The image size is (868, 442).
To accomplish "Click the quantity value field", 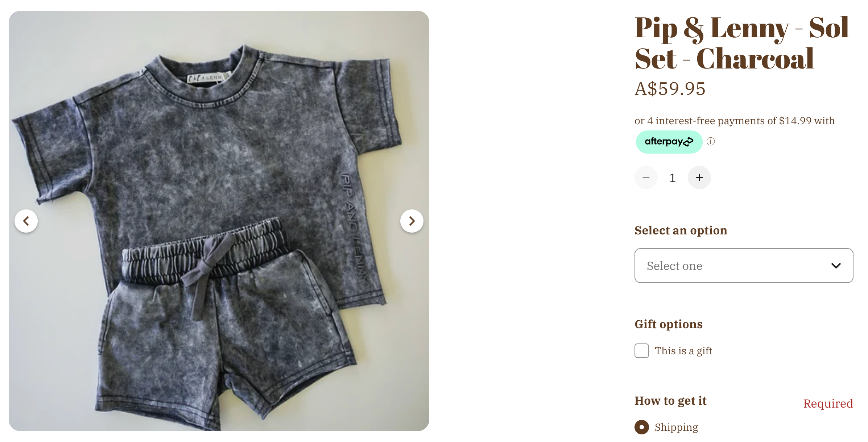I will 672,178.
